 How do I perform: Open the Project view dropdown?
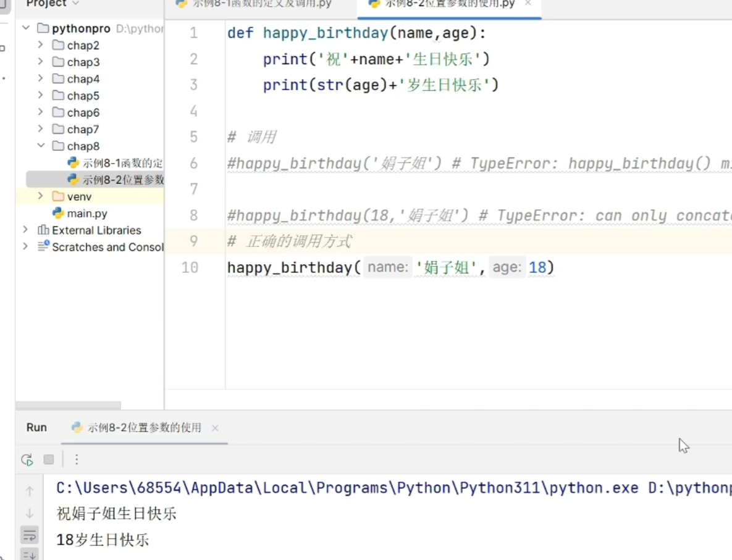click(53, 4)
